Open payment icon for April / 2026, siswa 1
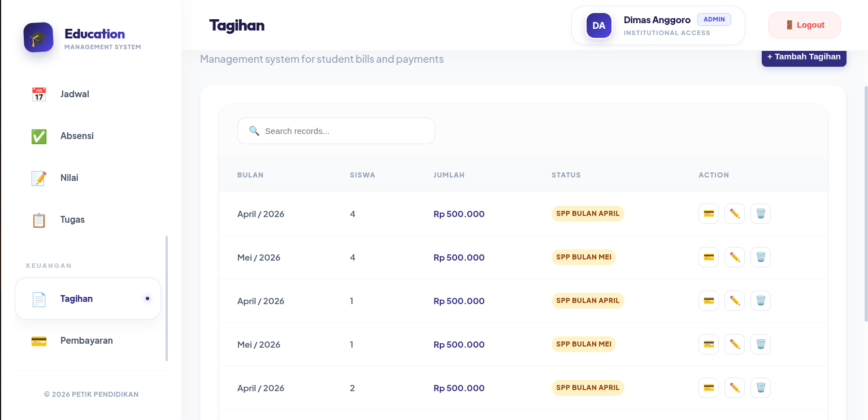This screenshot has height=420, width=868. (709, 301)
